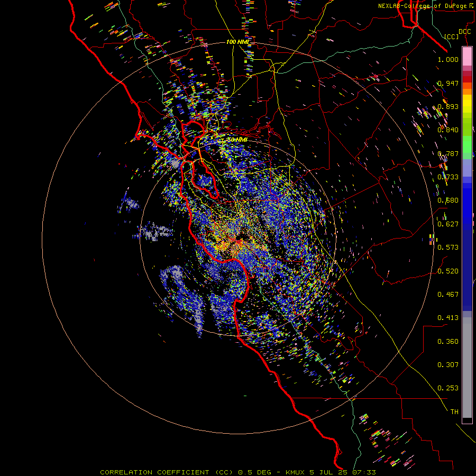Click the 0.947 scale value
This screenshot has width=476, height=476.
click(x=448, y=83)
